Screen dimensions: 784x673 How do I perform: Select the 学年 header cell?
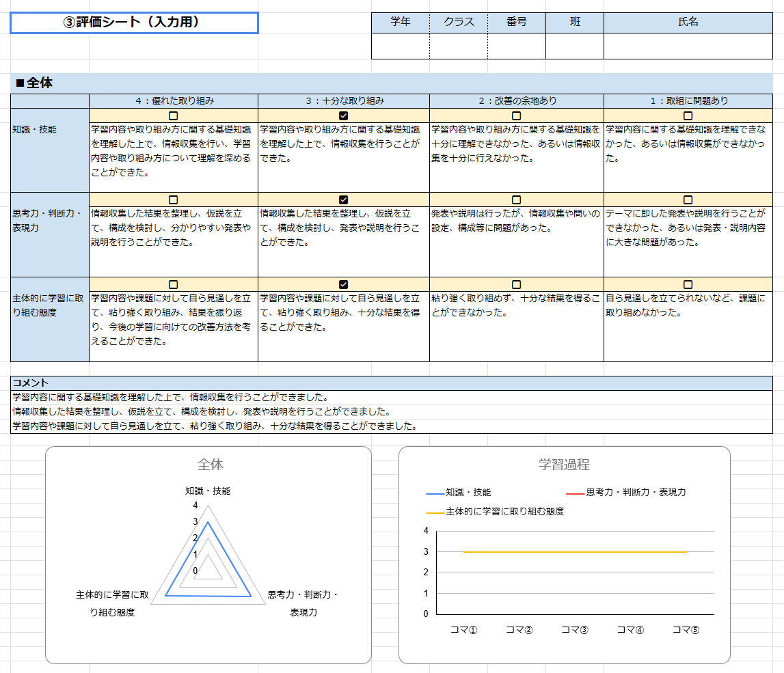pyautogui.click(x=401, y=23)
